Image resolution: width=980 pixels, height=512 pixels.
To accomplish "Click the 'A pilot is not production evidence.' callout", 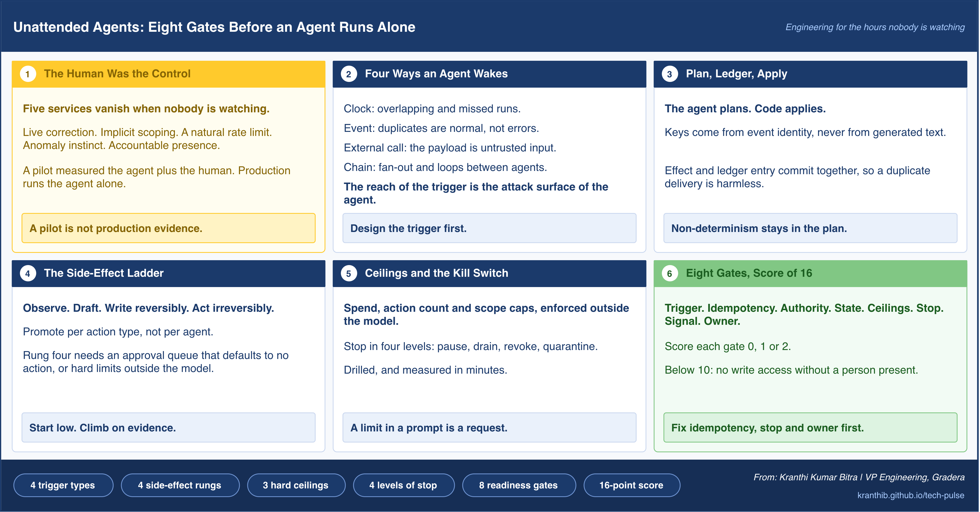I will (169, 228).
